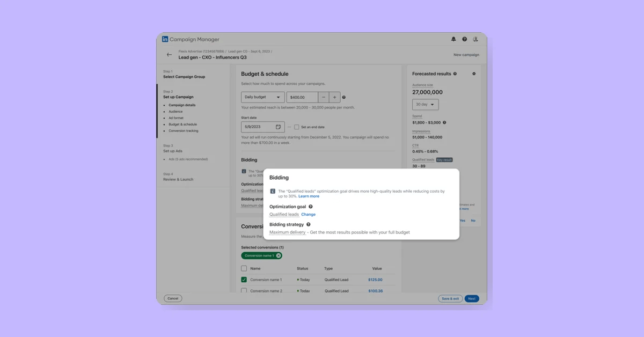Click the help question mark icon in header

[x=464, y=39]
